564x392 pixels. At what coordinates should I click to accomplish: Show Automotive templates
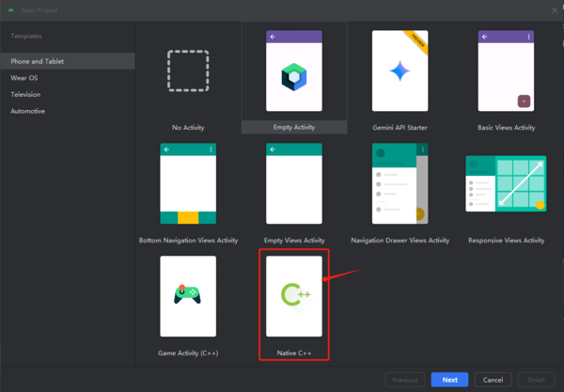tap(27, 111)
